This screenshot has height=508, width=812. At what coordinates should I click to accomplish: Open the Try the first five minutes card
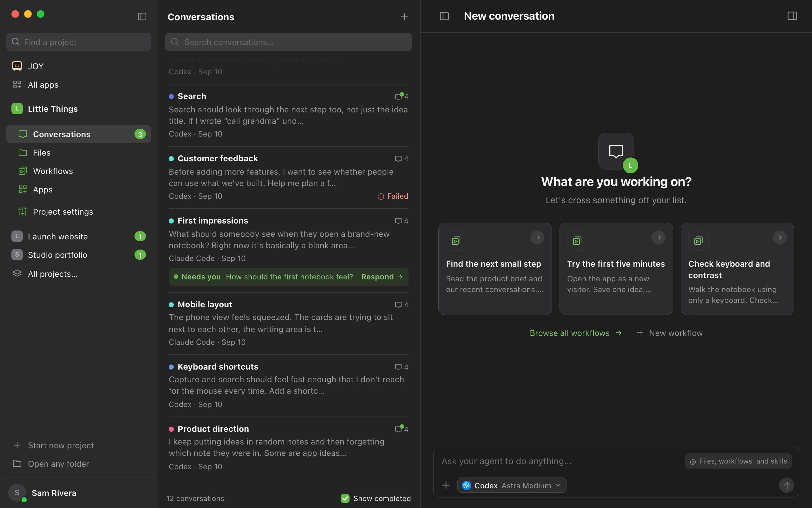click(x=616, y=269)
